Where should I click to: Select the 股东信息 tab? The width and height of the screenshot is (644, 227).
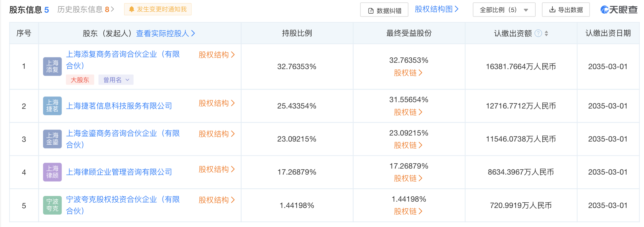coord(29,10)
